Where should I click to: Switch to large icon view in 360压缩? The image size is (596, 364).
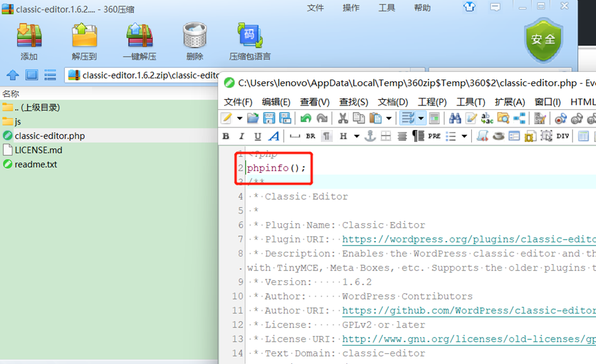32,75
